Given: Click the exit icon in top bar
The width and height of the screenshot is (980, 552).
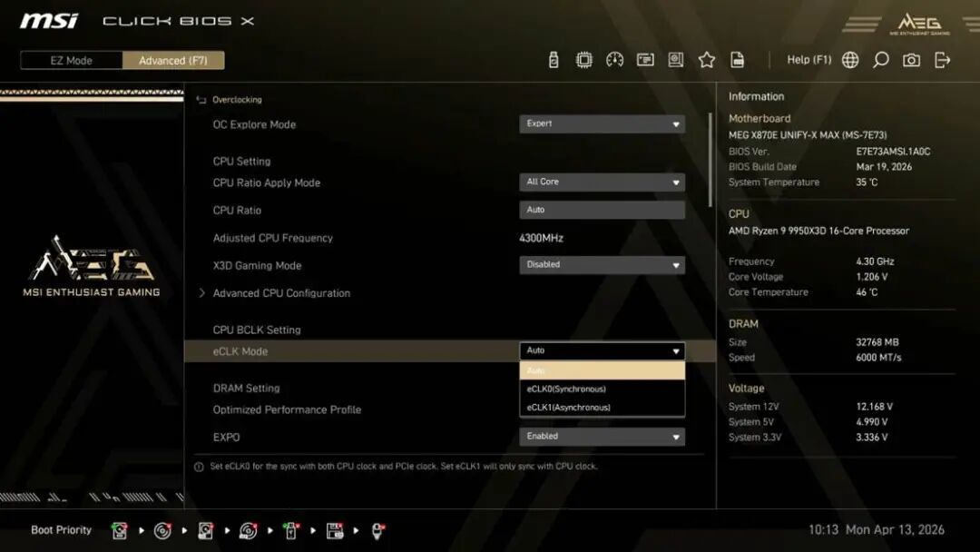Looking at the screenshot, I should click(x=942, y=60).
